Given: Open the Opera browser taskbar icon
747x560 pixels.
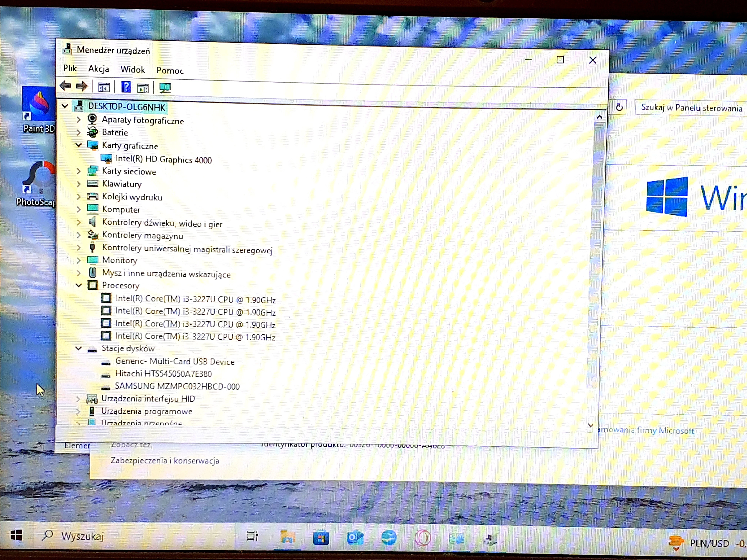Looking at the screenshot, I should click(422, 538).
